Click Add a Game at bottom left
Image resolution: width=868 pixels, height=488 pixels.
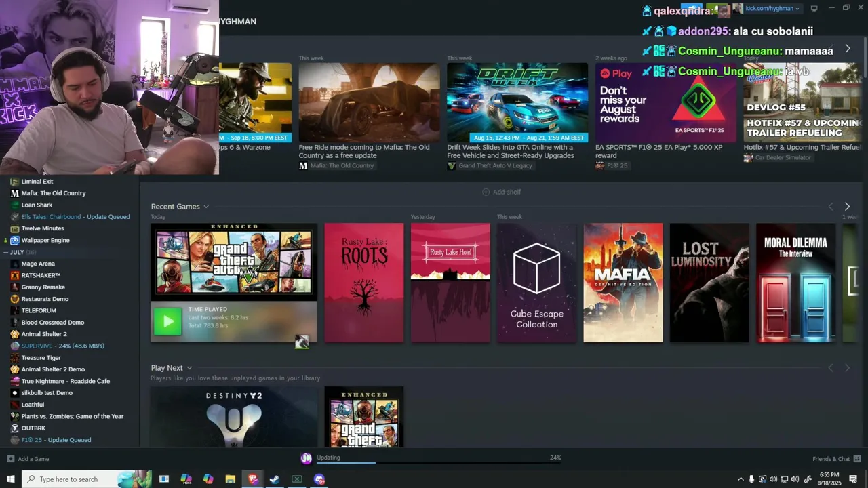28,459
